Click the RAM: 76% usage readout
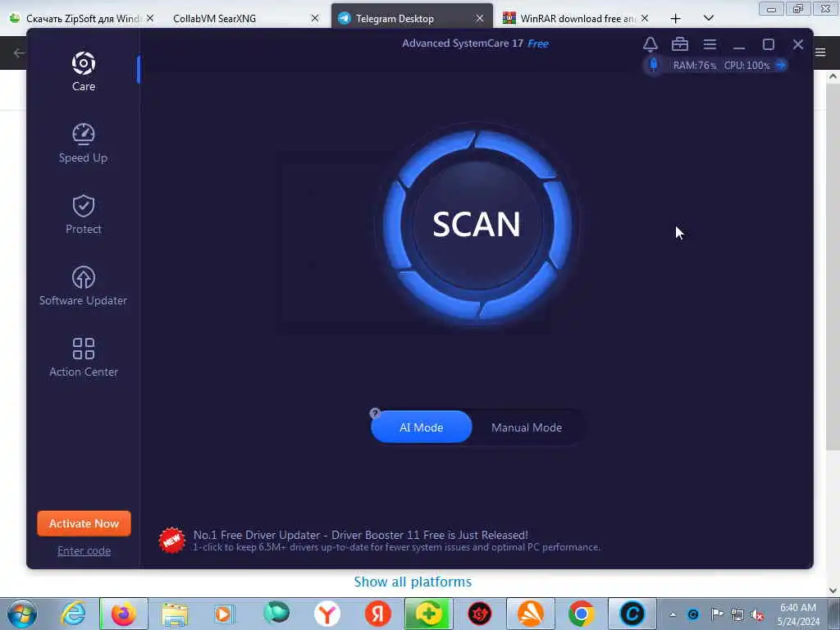Viewport: 840px width, 630px height. [x=694, y=66]
